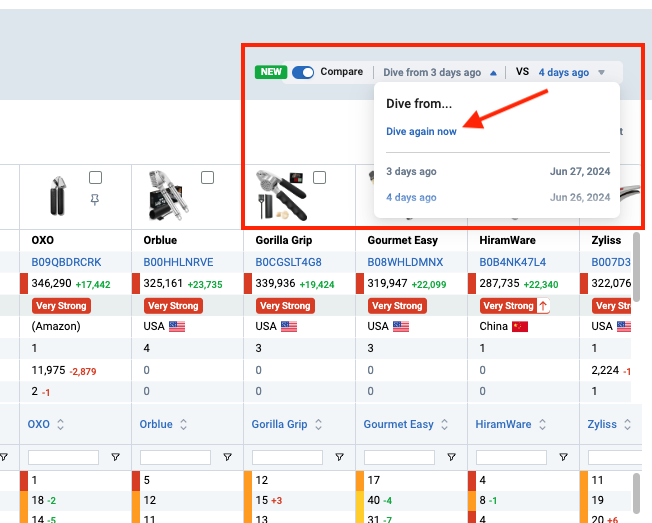Select HiramWare value 287,735
Screen dimensions: 652x523
[x=499, y=284]
